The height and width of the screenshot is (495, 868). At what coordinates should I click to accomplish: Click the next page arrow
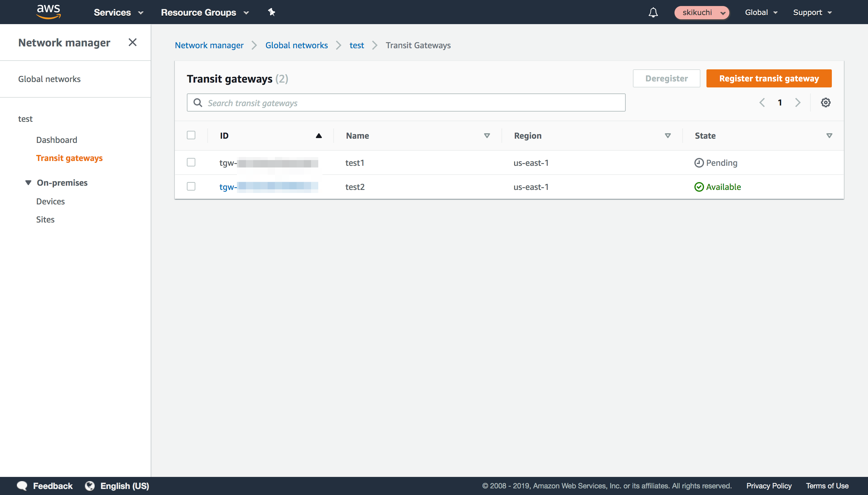pos(798,102)
